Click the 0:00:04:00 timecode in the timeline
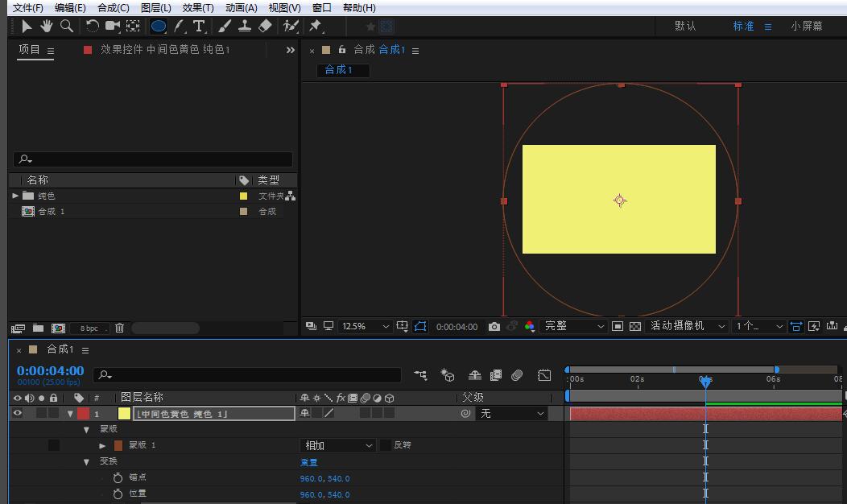 (x=50, y=371)
